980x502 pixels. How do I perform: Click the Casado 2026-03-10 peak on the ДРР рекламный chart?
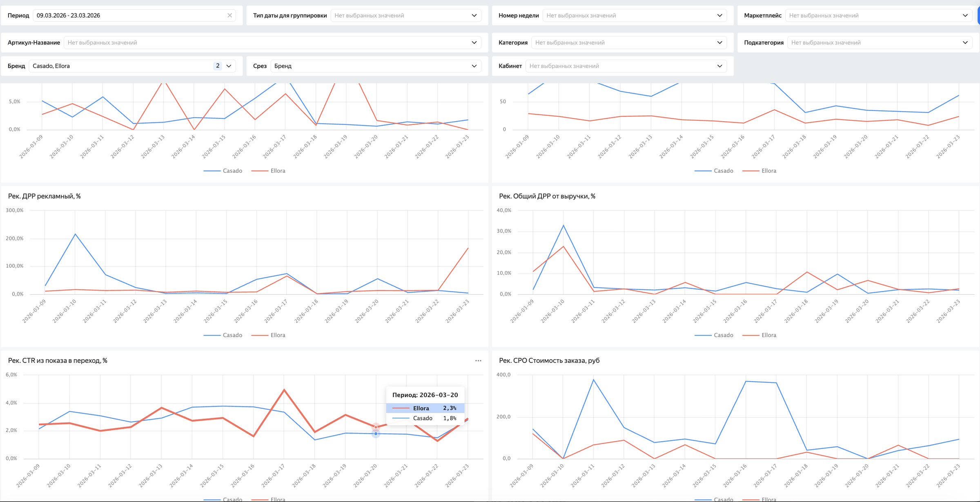75,234
